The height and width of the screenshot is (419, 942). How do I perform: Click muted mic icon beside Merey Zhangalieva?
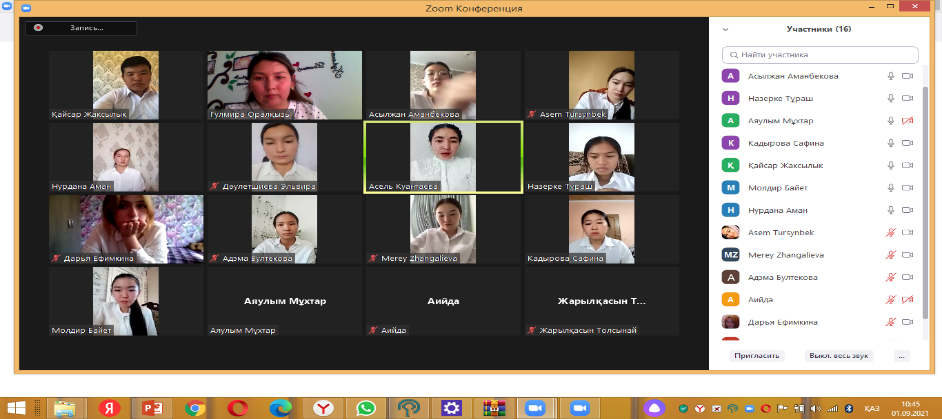click(890, 255)
